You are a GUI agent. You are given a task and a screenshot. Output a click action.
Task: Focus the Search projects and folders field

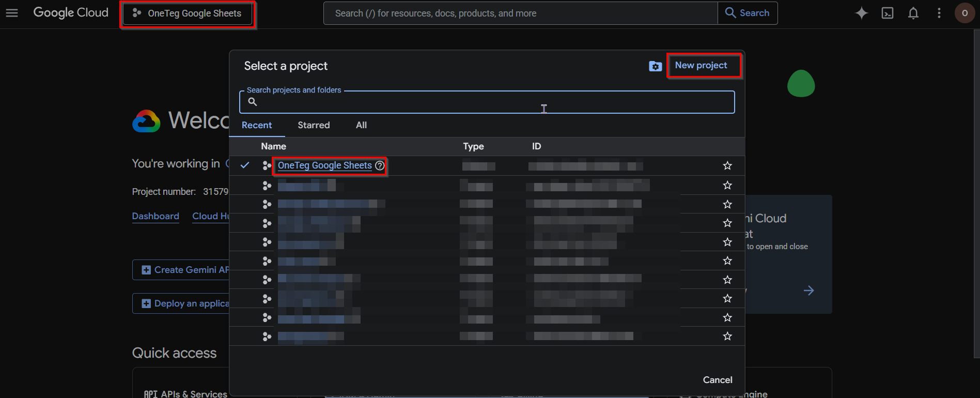click(x=487, y=102)
